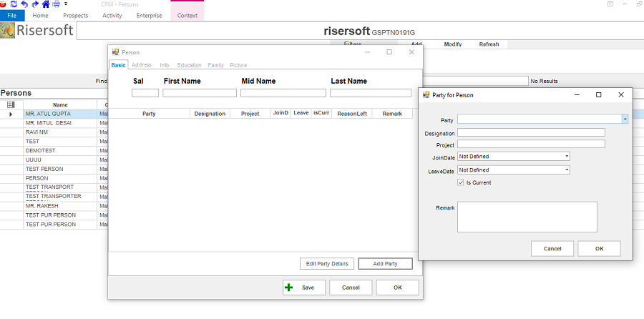Image resolution: width=644 pixels, height=319 pixels.
Task: Open the LeaveDate dropdown
Action: (x=567, y=170)
